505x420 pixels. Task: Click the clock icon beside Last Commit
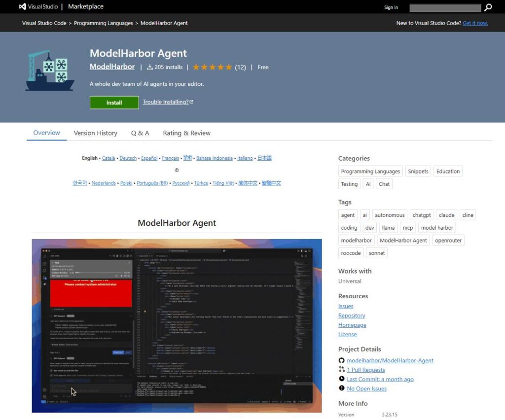tap(341, 379)
